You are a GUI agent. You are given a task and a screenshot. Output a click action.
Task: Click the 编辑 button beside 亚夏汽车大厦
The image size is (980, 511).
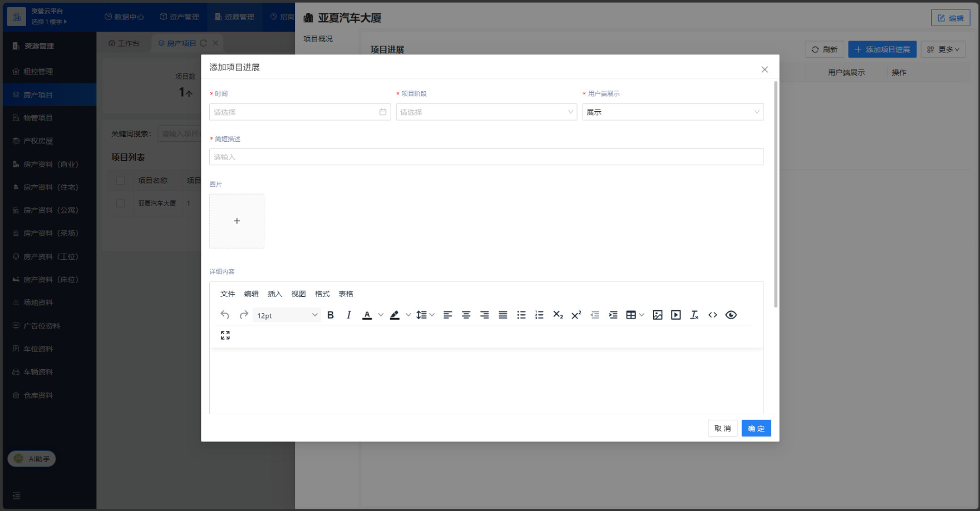[951, 18]
